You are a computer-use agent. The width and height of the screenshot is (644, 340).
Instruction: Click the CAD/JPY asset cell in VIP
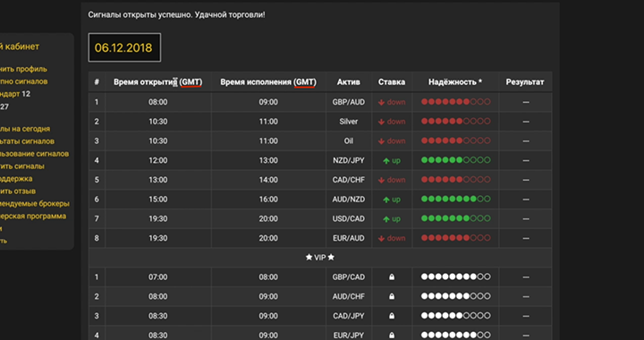pos(348,316)
